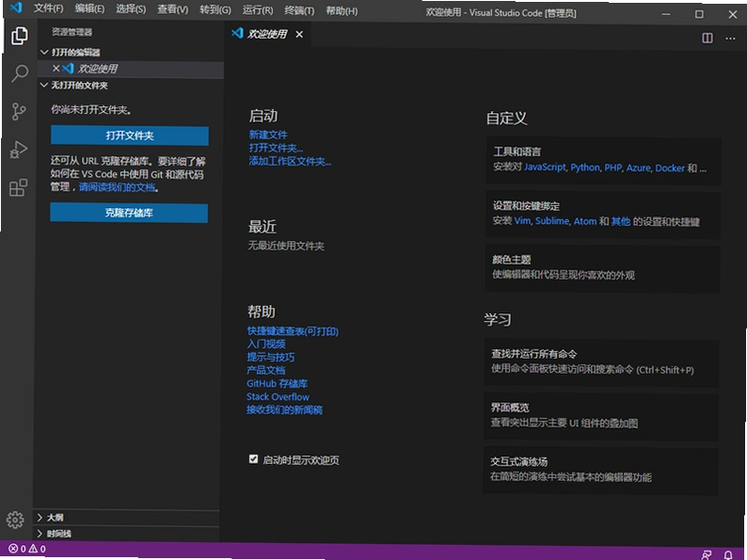Click the PHP link in 工具和语言

(613, 168)
